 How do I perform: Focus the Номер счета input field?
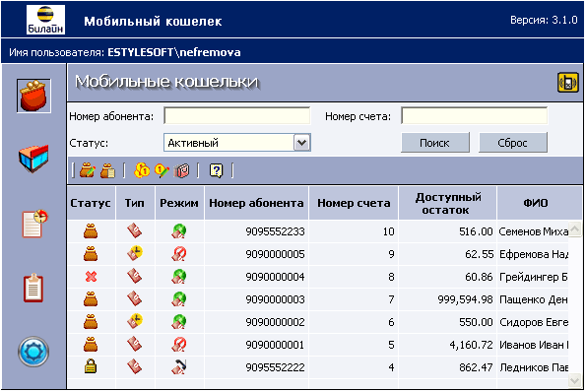[x=475, y=116]
